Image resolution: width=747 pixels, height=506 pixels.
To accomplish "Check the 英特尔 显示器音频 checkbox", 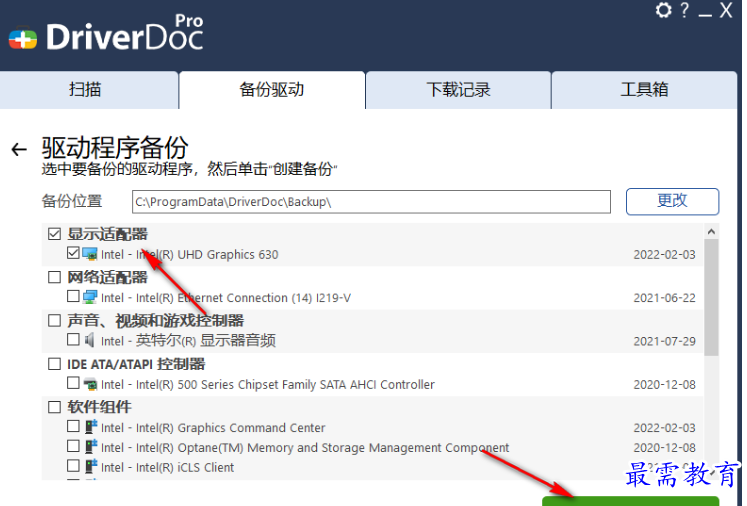I will [73, 339].
